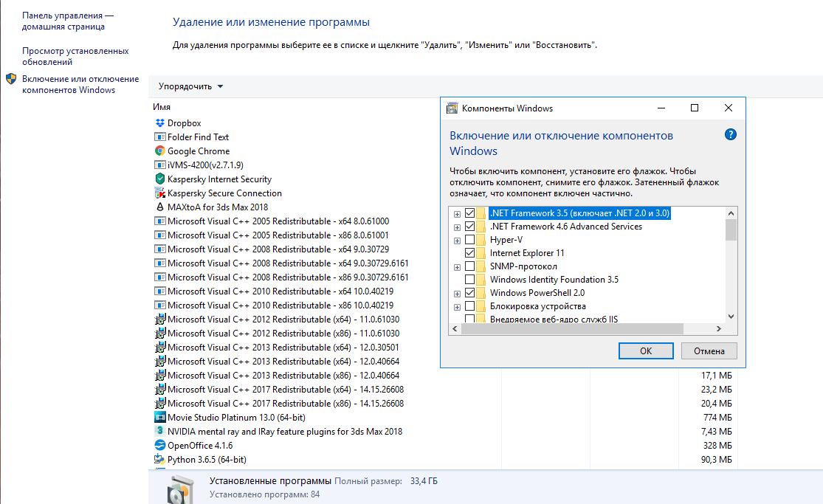Open Просмотр установленных обновлений link
The height and width of the screenshot is (504, 823).
[x=75, y=56]
